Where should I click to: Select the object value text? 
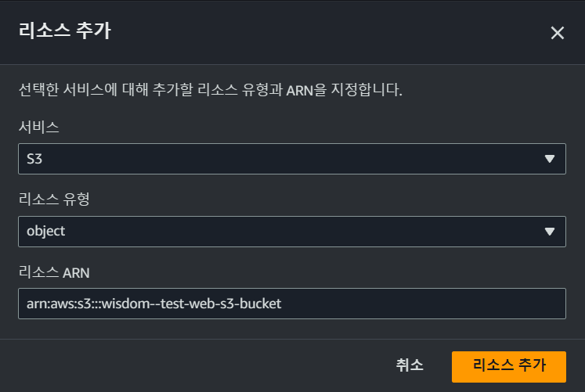coord(45,232)
